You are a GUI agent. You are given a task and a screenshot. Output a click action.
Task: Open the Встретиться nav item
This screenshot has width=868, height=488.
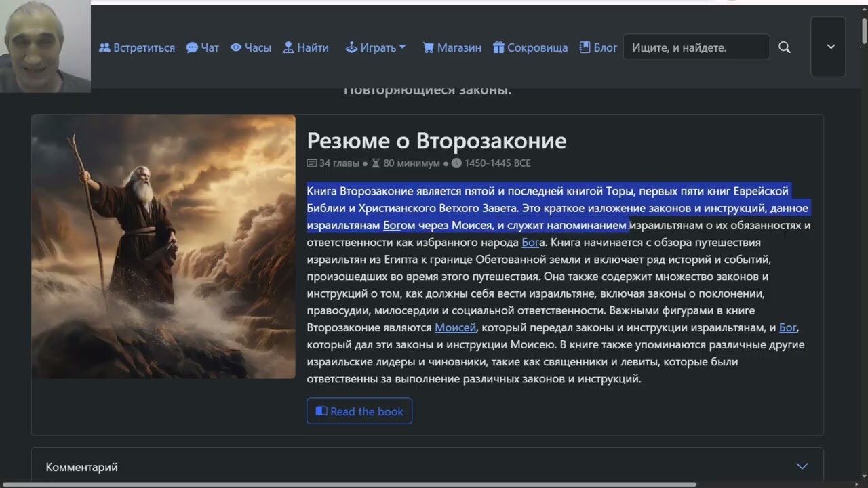(137, 47)
